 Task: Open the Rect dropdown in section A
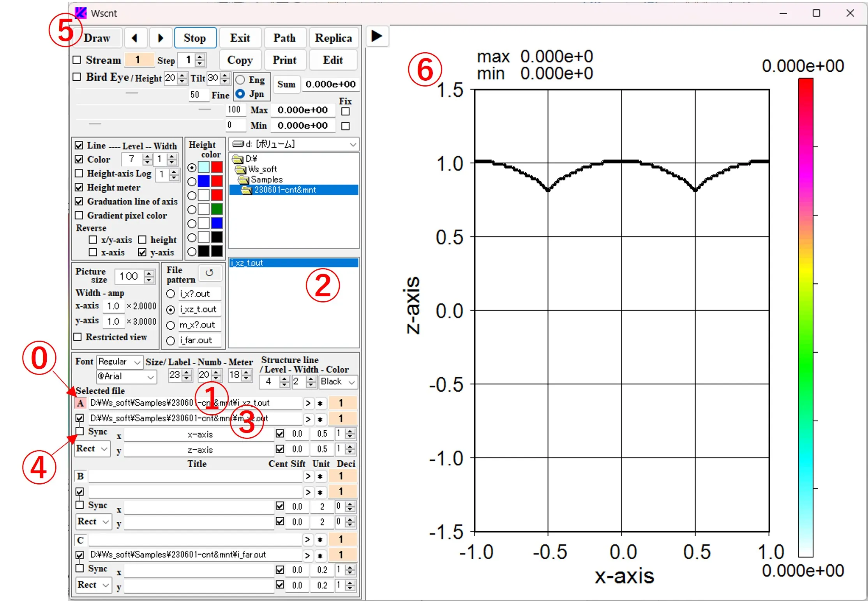pos(93,449)
